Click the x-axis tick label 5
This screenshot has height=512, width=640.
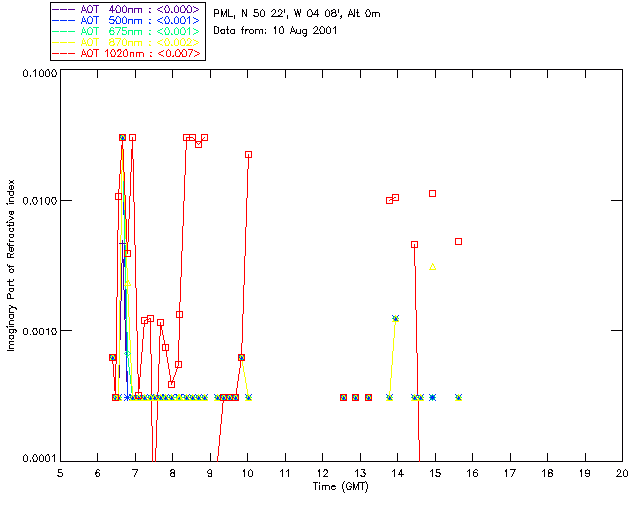(x=60, y=473)
